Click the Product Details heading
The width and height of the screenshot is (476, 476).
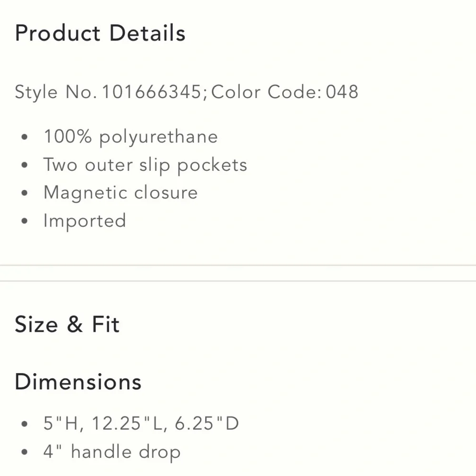pos(100,33)
